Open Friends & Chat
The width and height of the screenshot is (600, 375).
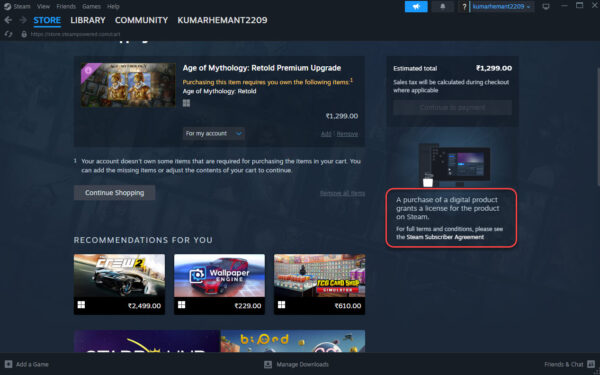pyautogui.click(x=564, y=364)
